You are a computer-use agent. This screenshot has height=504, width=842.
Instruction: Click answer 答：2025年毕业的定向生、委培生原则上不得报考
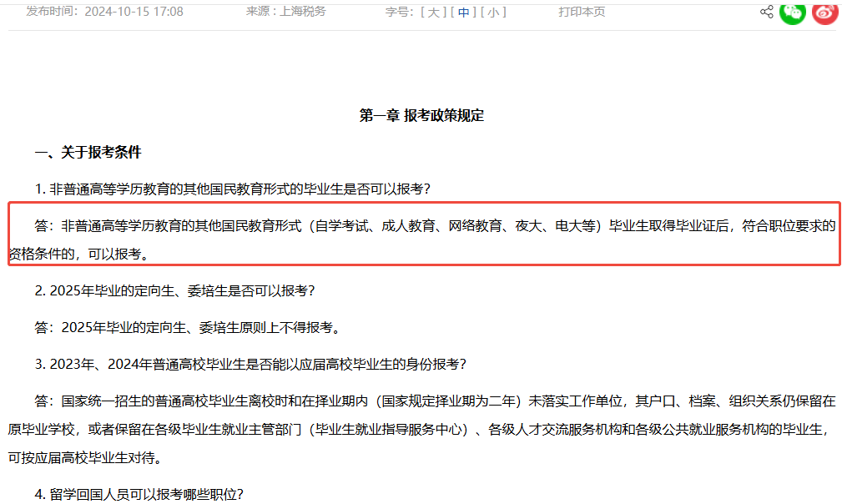click(188, 327)
